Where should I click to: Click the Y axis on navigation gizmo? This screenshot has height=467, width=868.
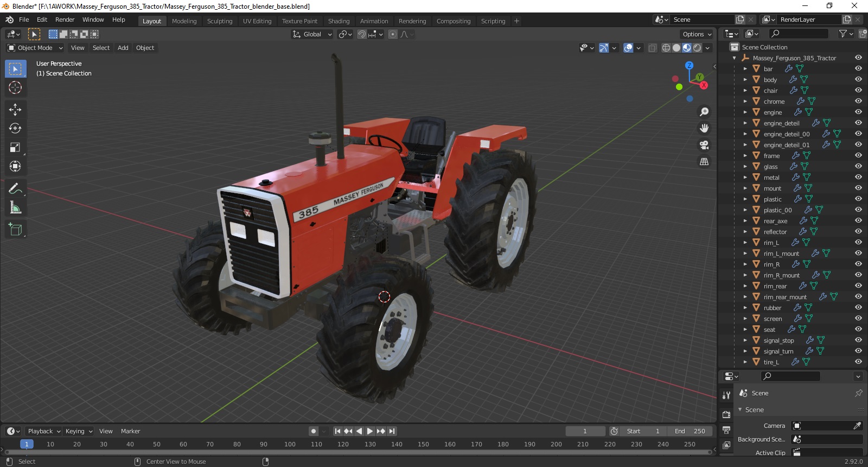(700, 77)
